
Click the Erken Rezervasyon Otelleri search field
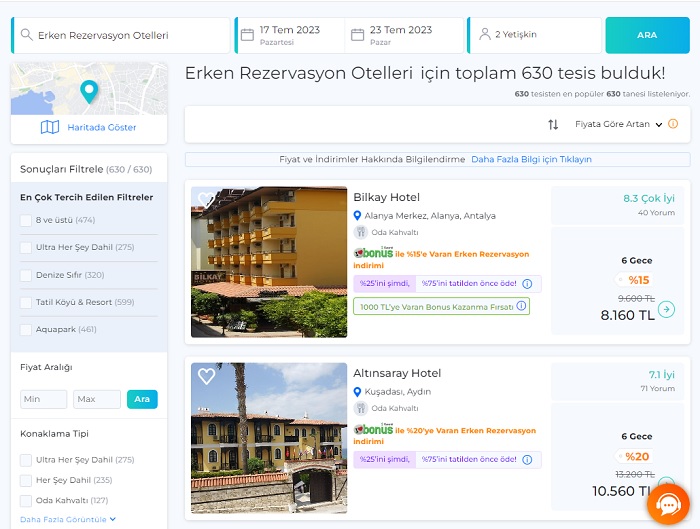121,35
